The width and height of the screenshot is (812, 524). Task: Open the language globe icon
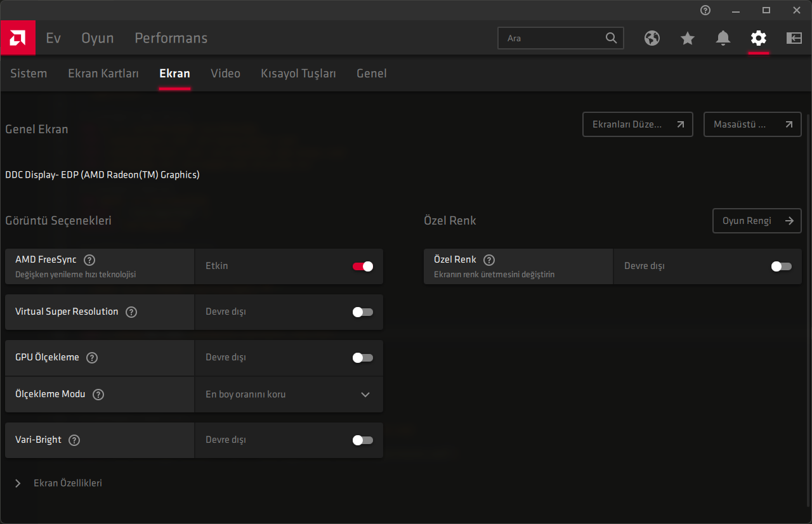coord(652,38)
